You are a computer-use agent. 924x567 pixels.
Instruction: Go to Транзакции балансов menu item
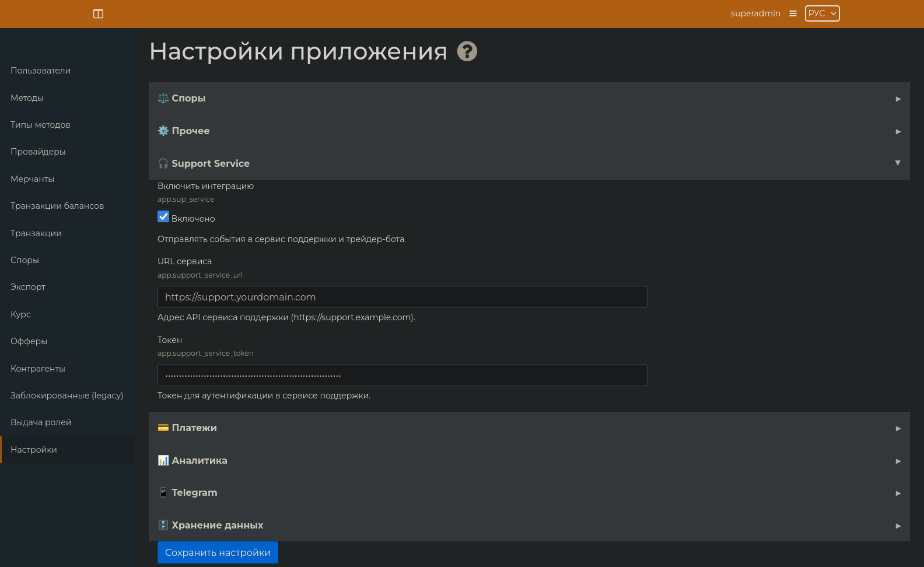tap(57, 206)
